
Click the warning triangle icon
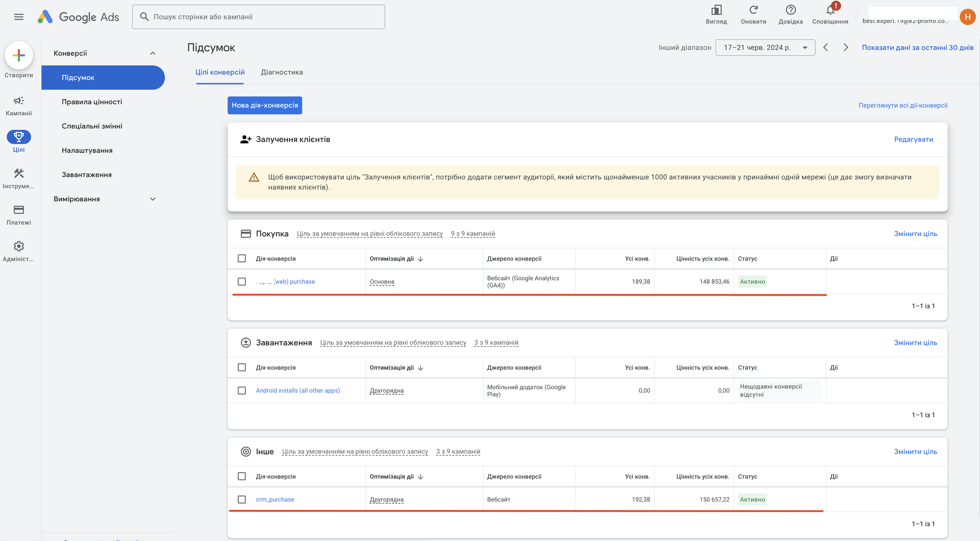[254, 177]
